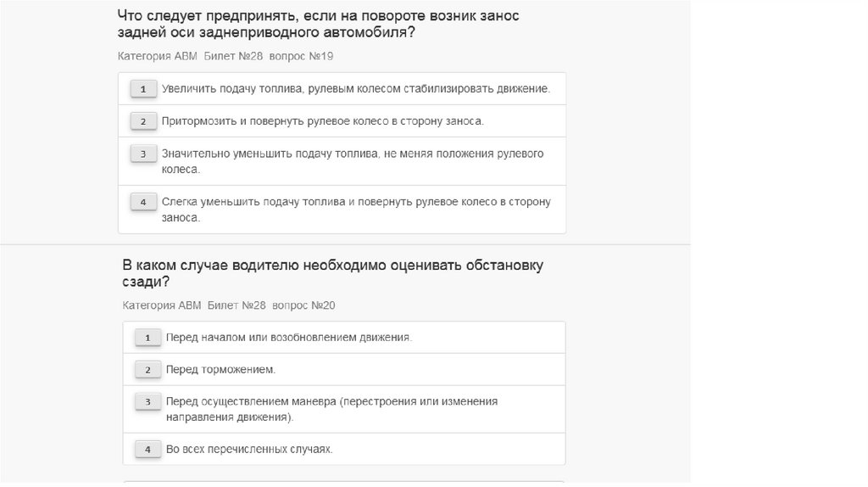The width and height of the screenshot is (868, 487).
Task: Click number 2 button beside 'Перед торможением'
Action: (147, 370)
